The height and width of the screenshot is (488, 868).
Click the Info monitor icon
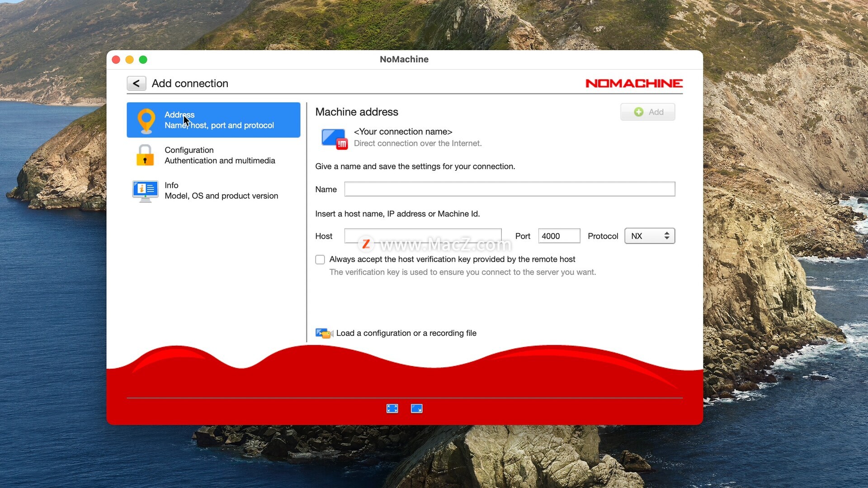[145, 191]
